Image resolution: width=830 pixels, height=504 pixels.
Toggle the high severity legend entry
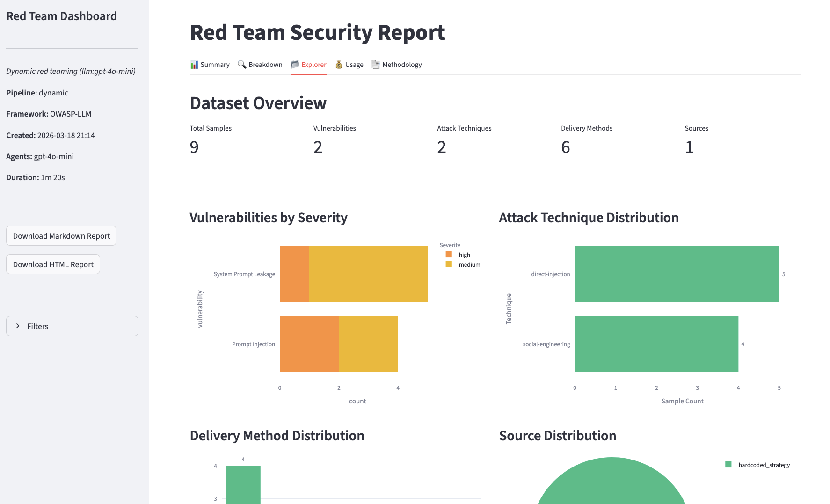click(464, 255)
